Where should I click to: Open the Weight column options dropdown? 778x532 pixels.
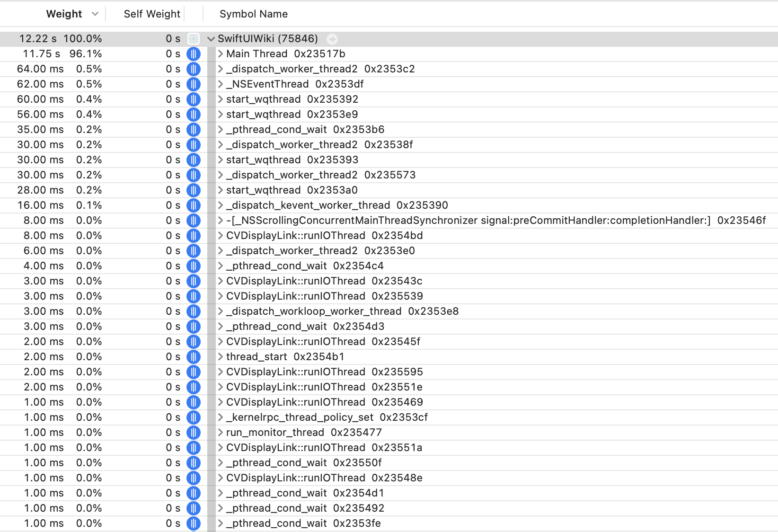pyautogui.click(x=95, y=14)
